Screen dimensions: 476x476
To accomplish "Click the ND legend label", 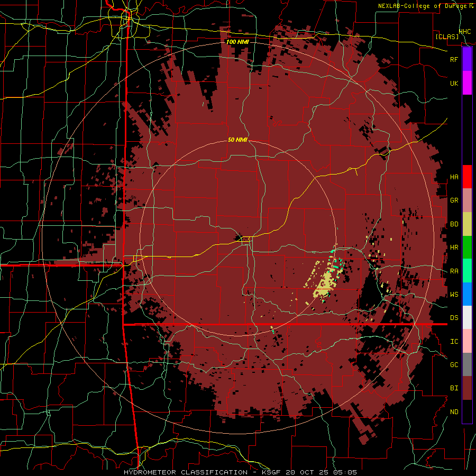I will (x=454, y=412).
